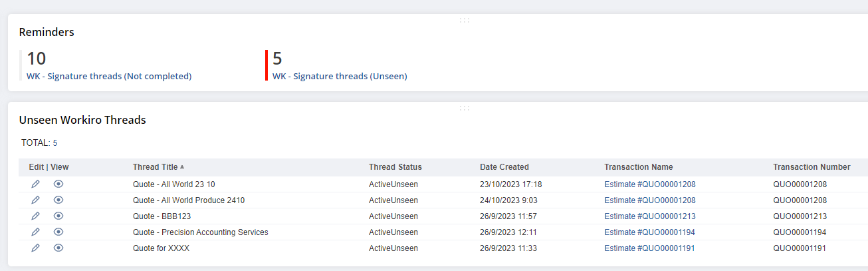Click the Transaction Name column header

(x=638, y=167)
